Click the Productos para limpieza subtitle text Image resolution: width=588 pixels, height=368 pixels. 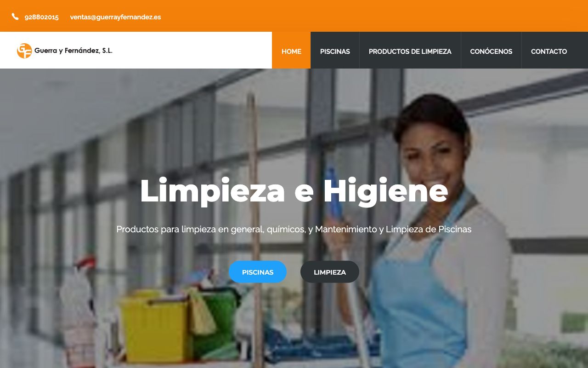[x=294, y=229]
